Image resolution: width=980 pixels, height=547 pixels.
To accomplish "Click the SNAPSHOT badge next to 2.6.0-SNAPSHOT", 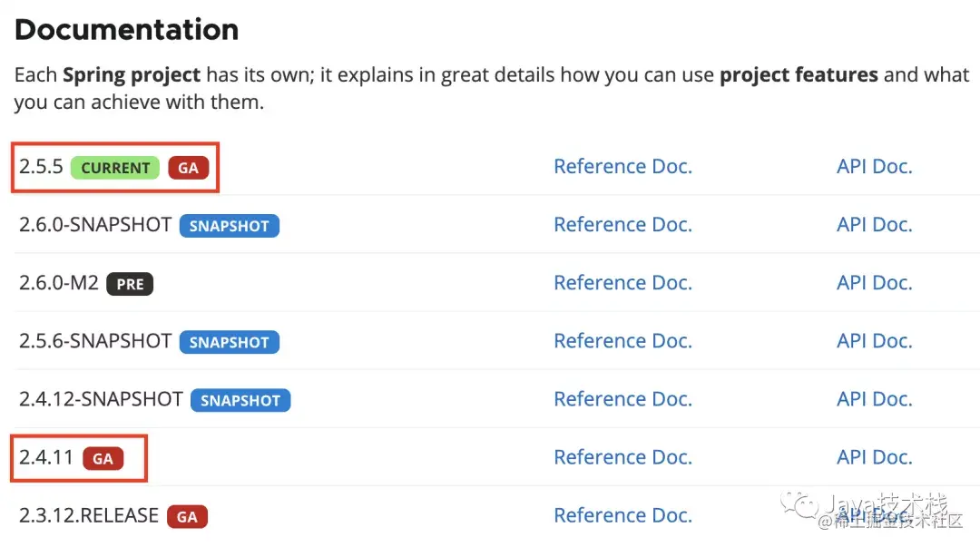I will click(229, 226).
